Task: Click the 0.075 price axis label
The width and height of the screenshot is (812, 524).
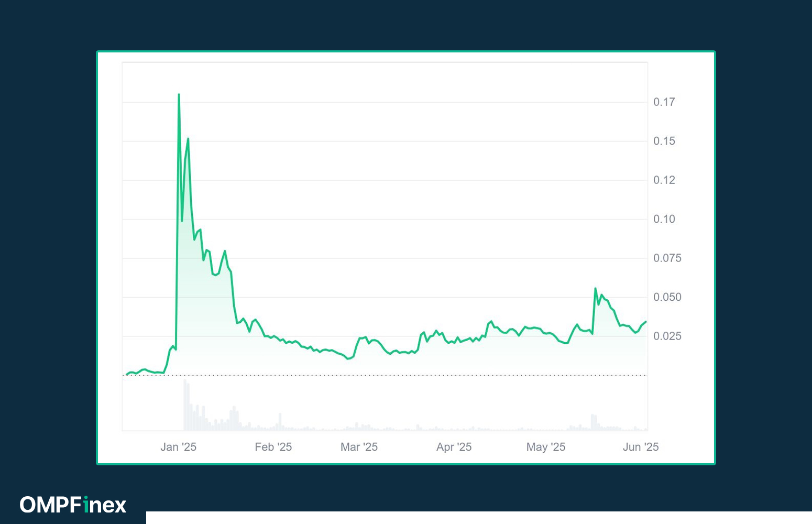Action: click(x=667, y=258)
